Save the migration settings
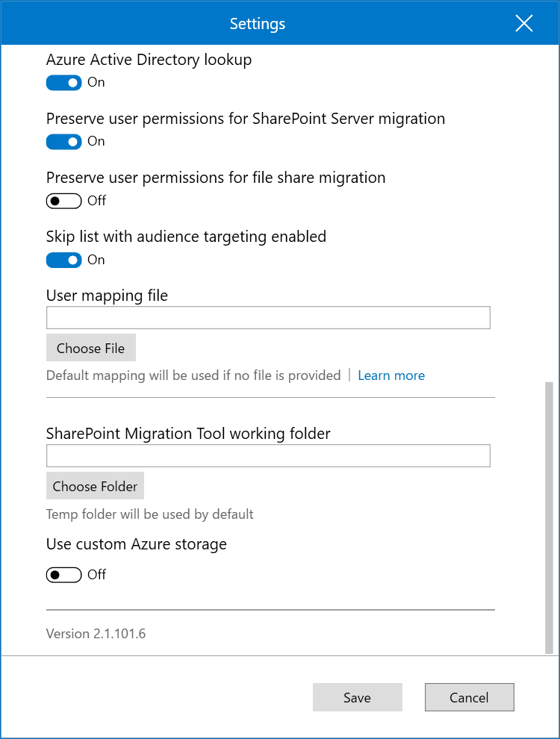Screen dimensions: 560x739 (x=357, y=696)
